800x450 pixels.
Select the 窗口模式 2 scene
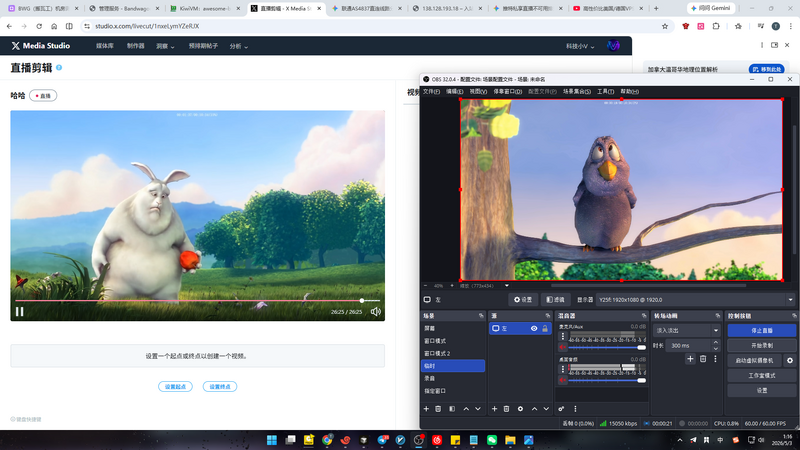coord(453,353)
